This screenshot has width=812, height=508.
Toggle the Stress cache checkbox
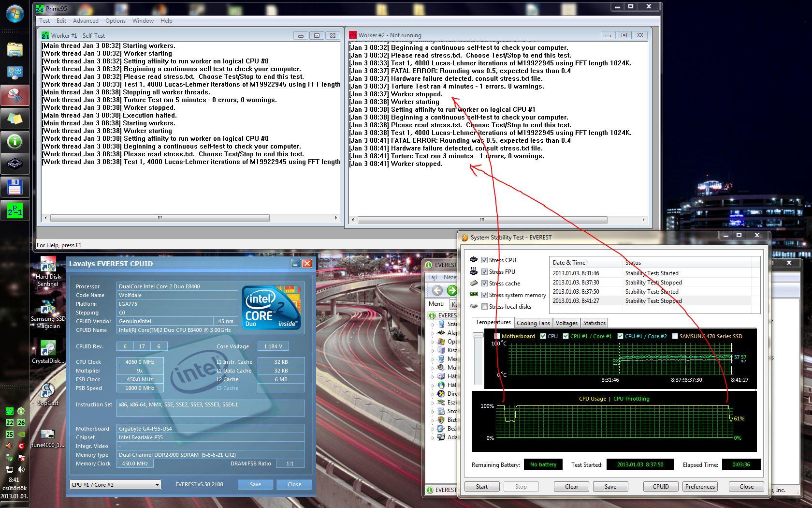click(484, 284)
